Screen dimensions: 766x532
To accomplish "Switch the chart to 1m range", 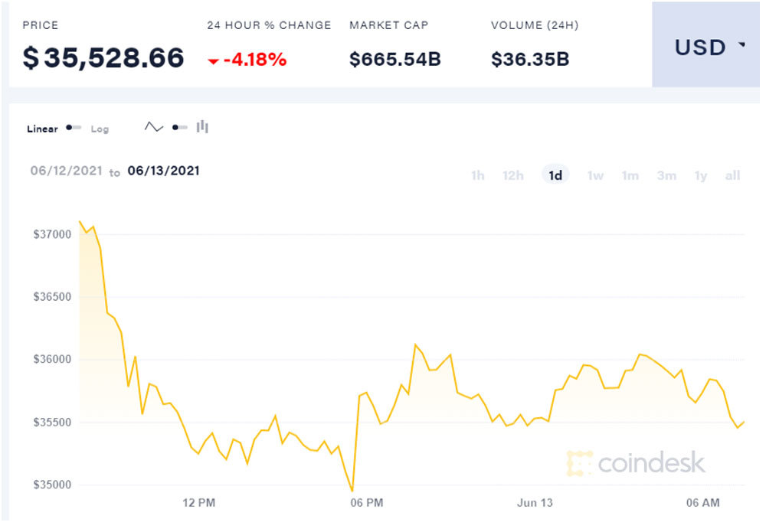I will point(630,175).
